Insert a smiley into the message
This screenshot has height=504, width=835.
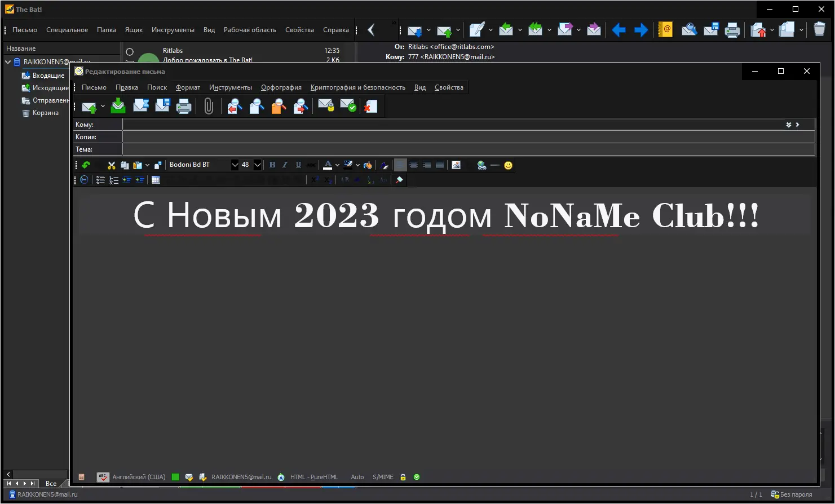tap(507, 165)
